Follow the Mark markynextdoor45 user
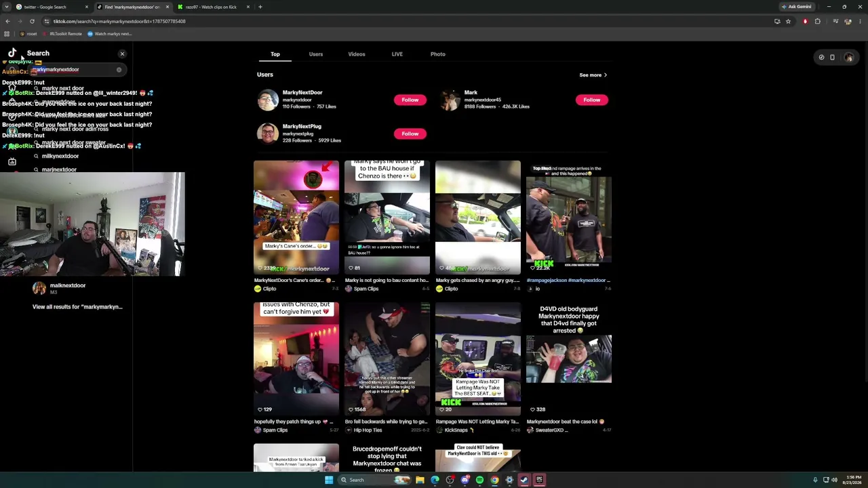868x488 pixels. 592,100
